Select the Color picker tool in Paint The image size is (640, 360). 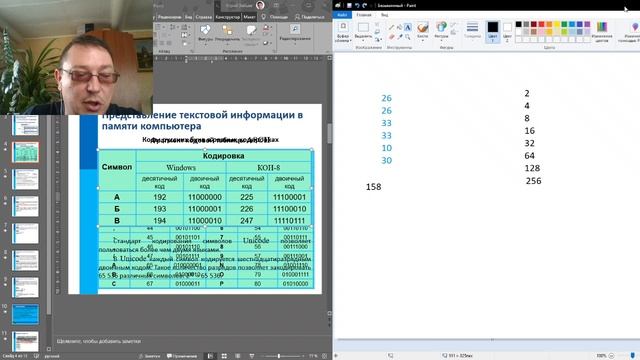tap(400, 37)
